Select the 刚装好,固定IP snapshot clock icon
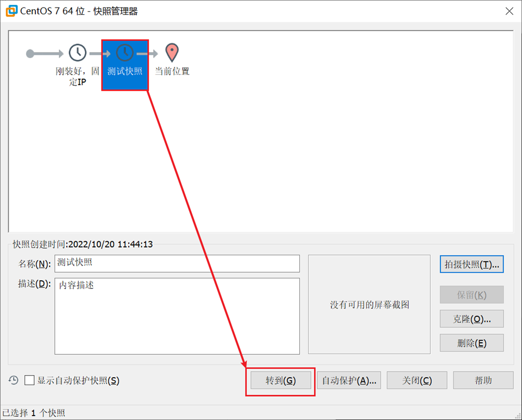 click(78, 53)
